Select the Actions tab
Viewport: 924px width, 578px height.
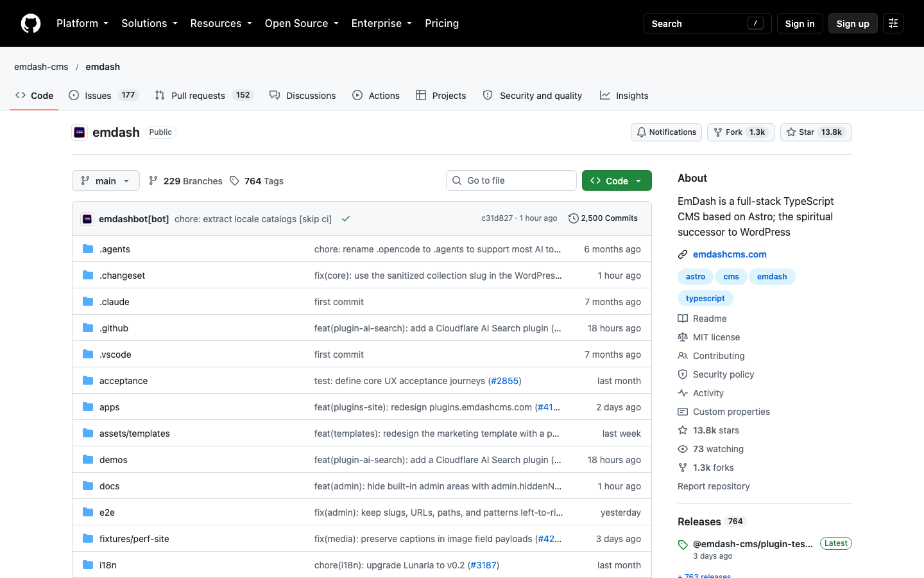(376, 96)
